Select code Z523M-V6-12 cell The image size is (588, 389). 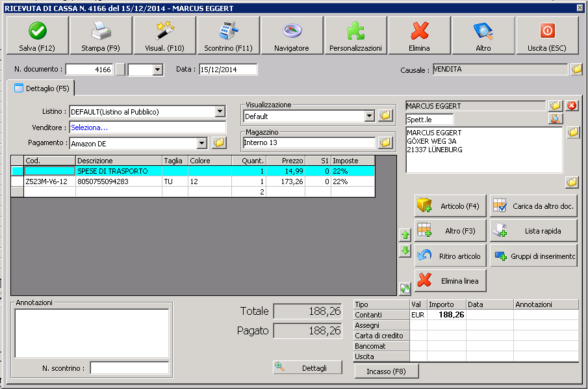49,181
